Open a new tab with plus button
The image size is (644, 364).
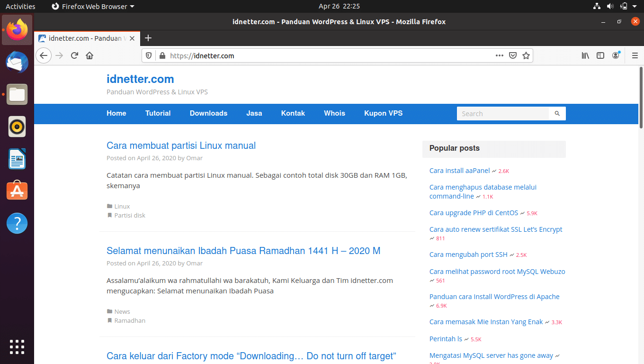tap(148, 38)
